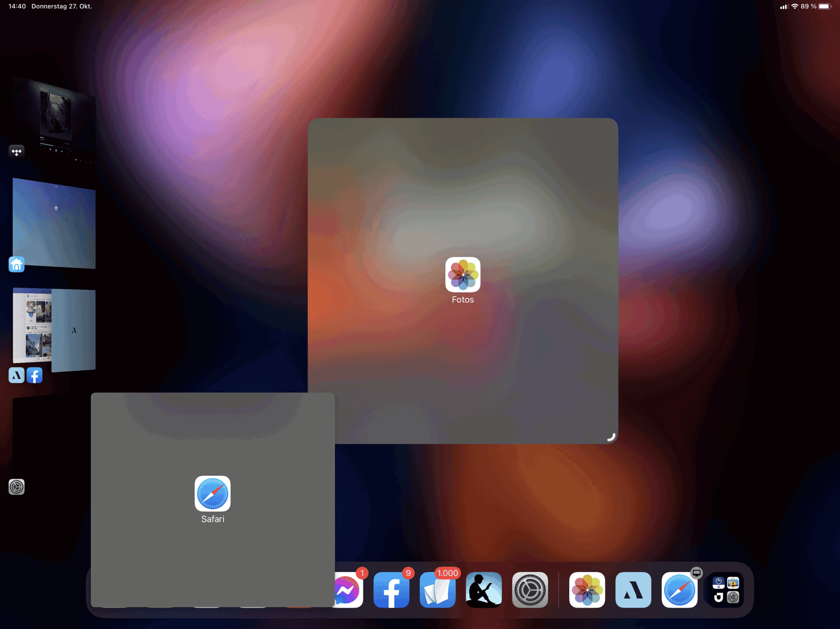This screenshot has width=840, height=629.
Task: Open the Safari icon in gray window
Action: click(213, 494)
